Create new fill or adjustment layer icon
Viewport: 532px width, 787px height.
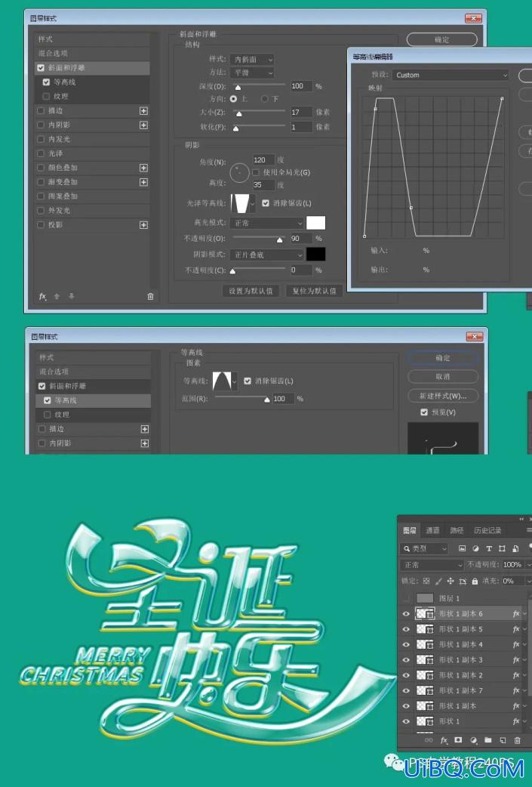coord(473,740)
